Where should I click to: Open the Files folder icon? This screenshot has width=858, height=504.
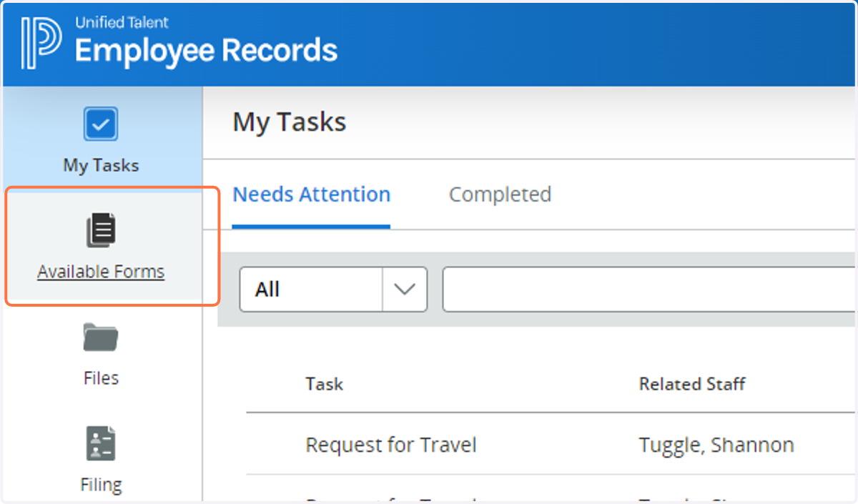point(101,337)
